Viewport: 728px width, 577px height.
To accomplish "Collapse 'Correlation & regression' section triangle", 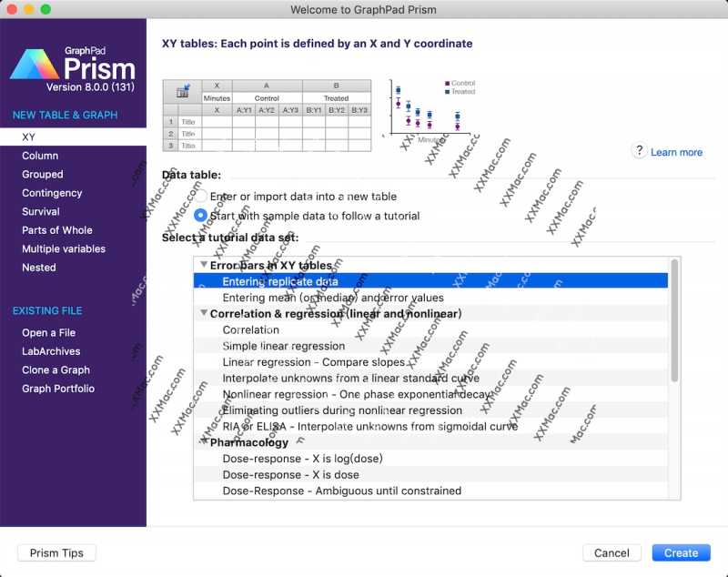I will click(204, 314).
